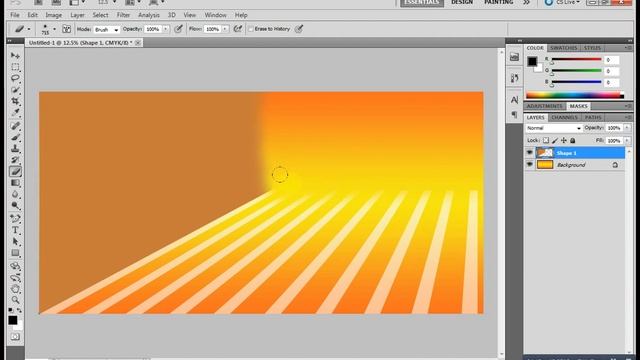640x360 pixels.
Task: Click the Essentials workspace button
Action: click(422, 3)
